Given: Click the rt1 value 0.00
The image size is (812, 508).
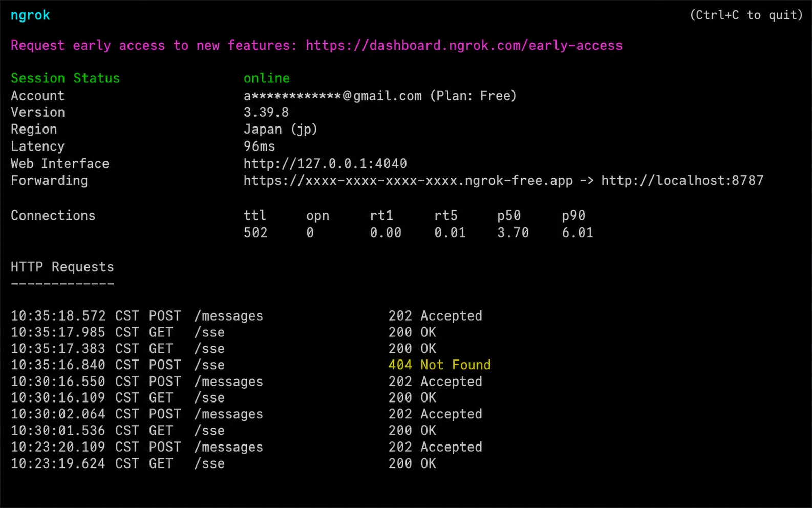Looking at the screenshot, I should [386, 233].
